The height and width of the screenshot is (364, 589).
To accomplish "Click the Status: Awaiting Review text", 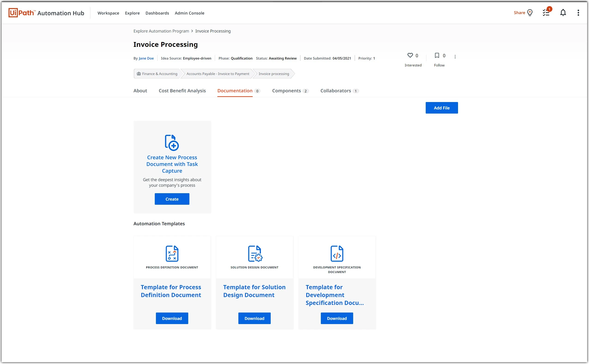I will (276, 58).
